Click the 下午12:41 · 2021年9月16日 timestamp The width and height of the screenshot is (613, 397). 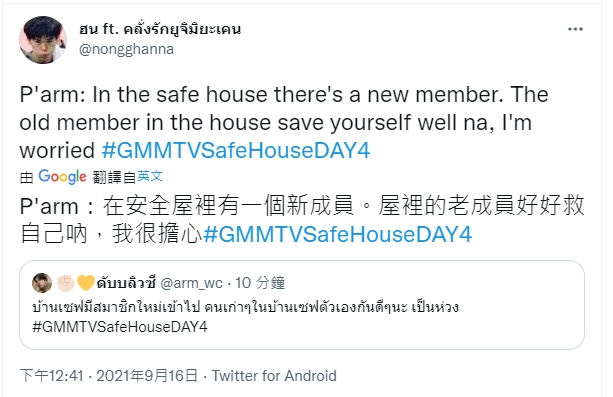coord(109,376)
